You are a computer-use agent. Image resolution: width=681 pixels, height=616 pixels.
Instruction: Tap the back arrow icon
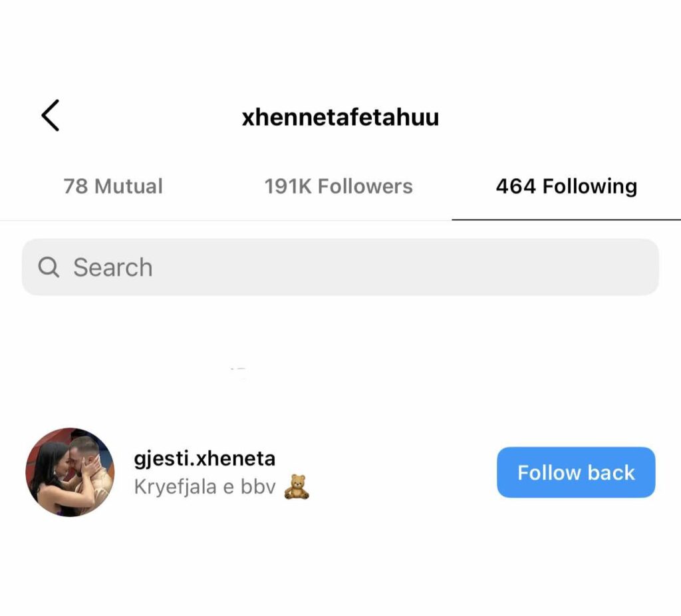click(51, 116)
